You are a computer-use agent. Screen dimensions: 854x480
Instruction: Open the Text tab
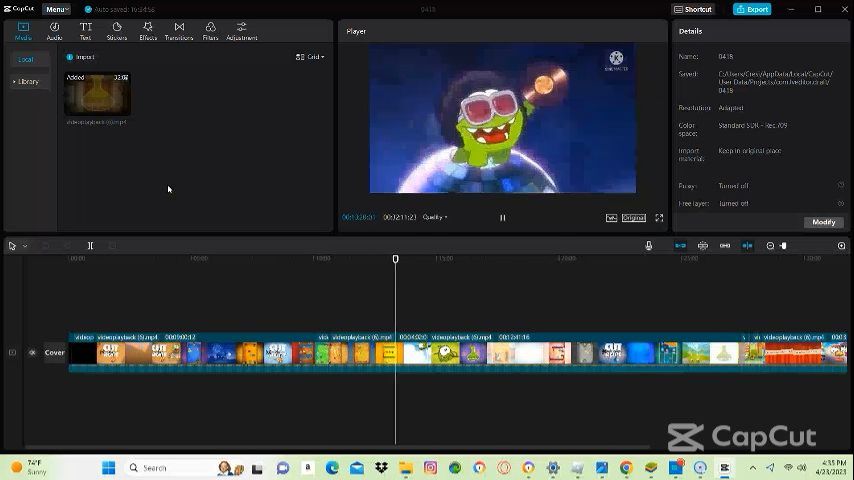pos(86,31)
